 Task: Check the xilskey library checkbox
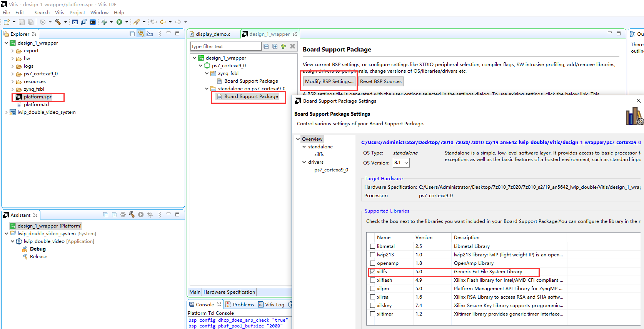(x=372, y=306)
